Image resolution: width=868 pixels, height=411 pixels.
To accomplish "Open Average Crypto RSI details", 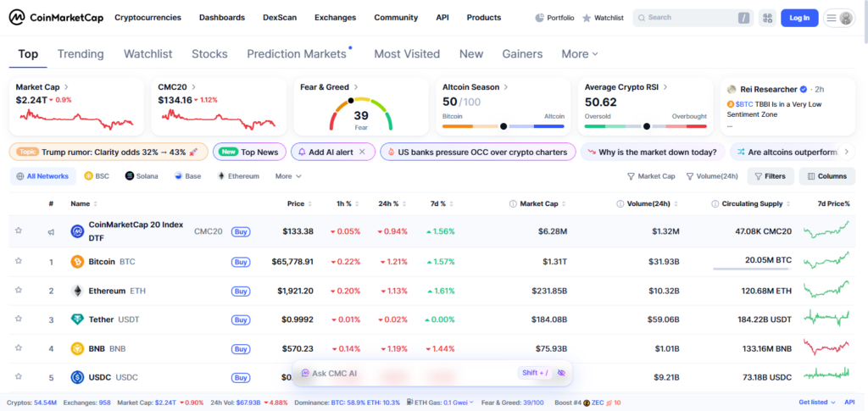I will 665,86.
